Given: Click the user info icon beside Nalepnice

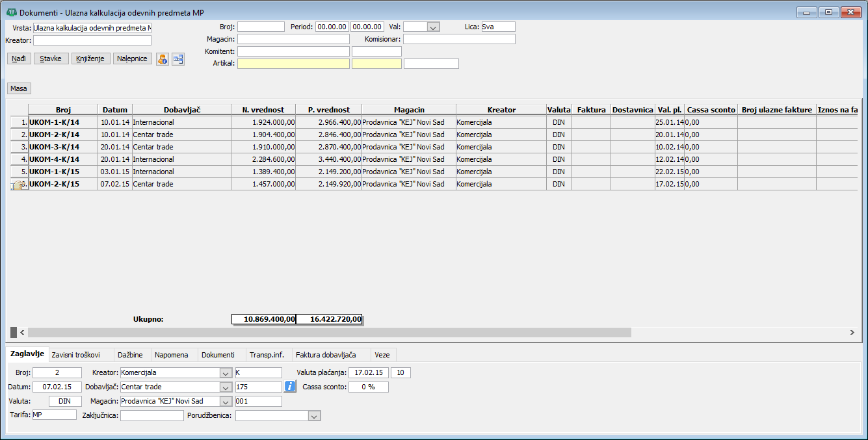Looking at the screenshot, I should 163,59.
